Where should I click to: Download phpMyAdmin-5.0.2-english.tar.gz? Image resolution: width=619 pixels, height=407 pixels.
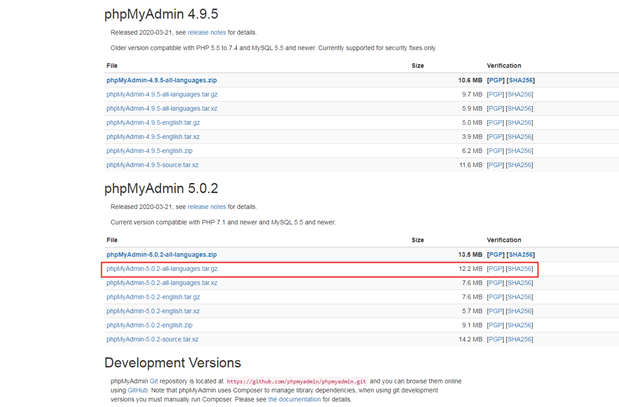153,297
